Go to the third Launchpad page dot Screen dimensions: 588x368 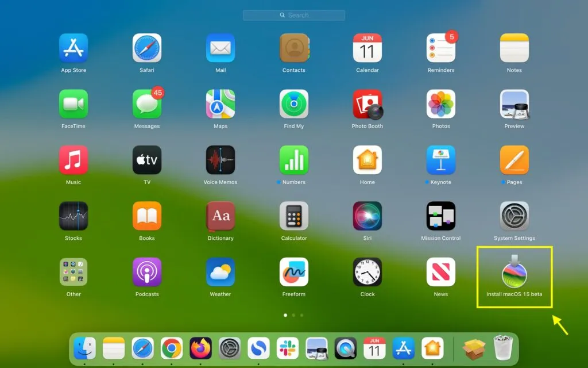302,315
